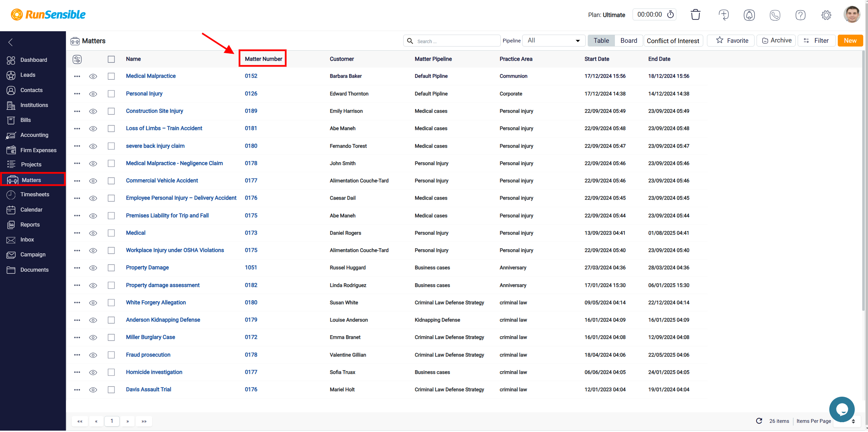Switch to Board view tab

click(627, 40)
